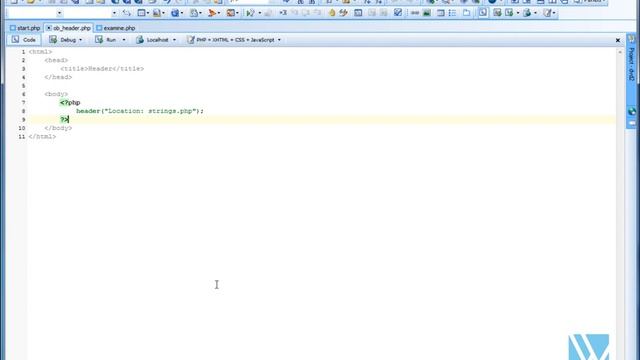640x360 pixels.
Task: Expand the Run dropdown arrow
Action: click(124, 40)
